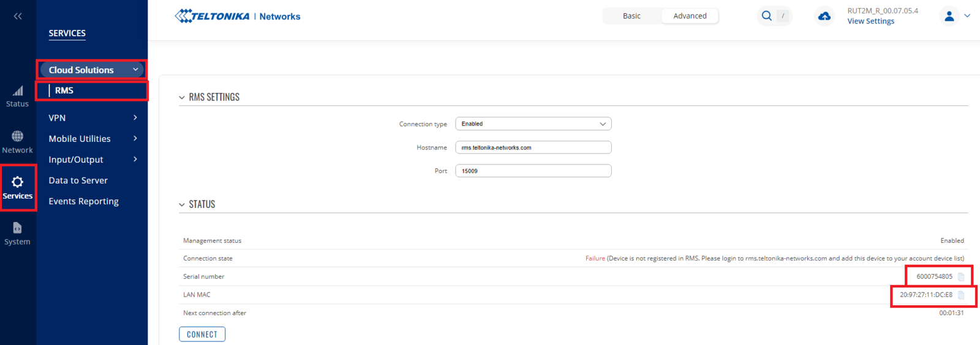
Task: Switch to Basic mode
Action: [631, 16]
